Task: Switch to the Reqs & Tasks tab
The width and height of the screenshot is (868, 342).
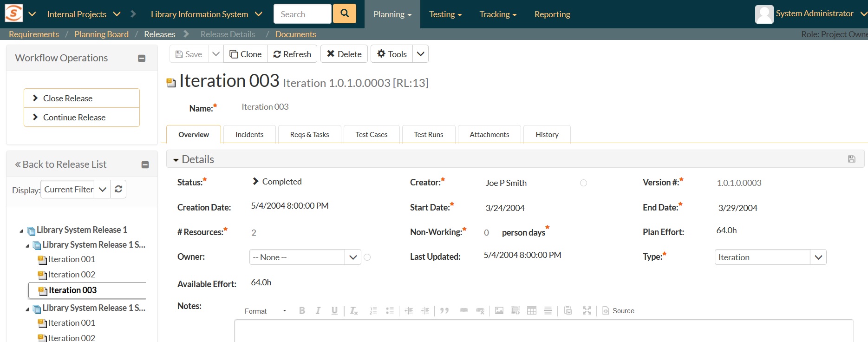Action: click(309, 134)
